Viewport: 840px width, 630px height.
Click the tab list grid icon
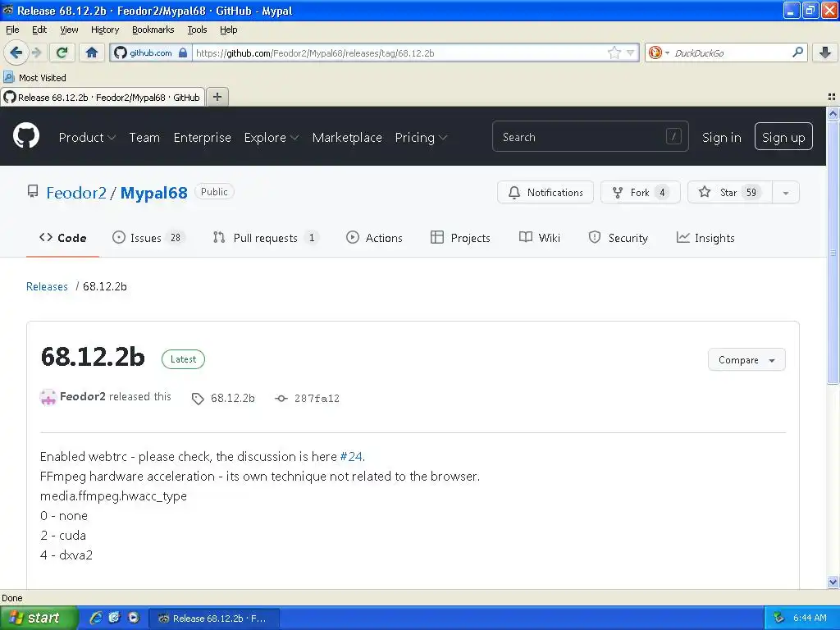(832, 97)
